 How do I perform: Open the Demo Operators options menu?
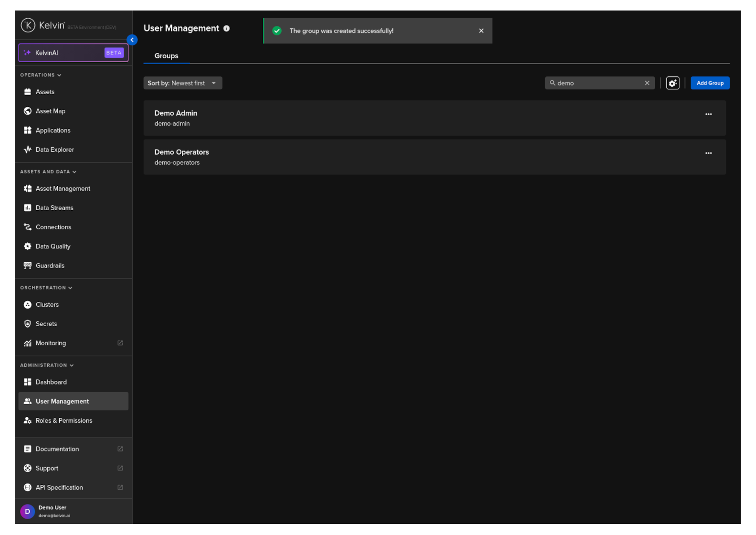coord(708,153)
